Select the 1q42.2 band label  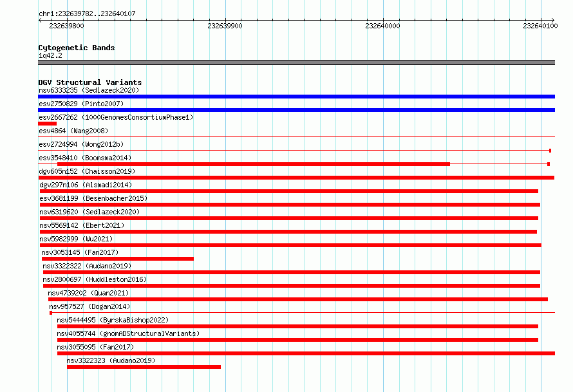click(50, 55)
